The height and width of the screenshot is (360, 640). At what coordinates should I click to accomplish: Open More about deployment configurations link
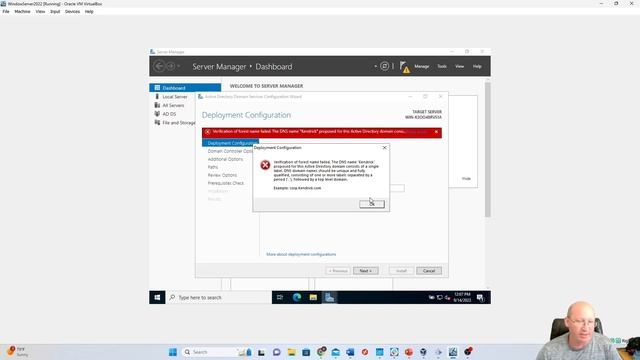tap(301, 254)
